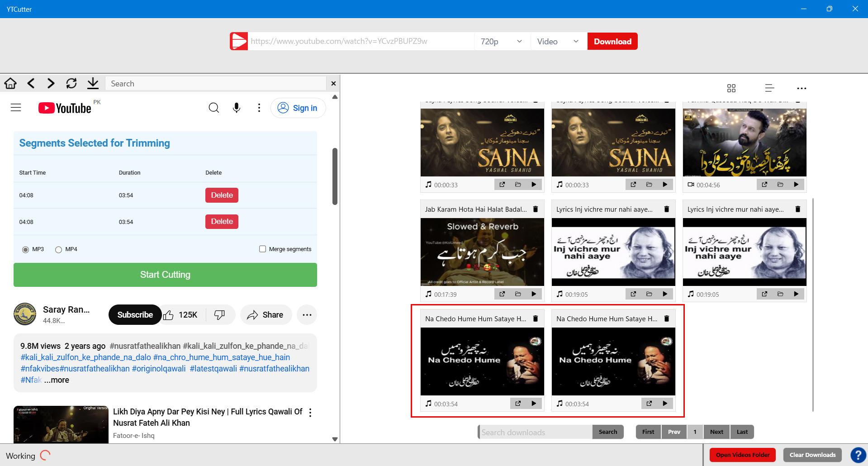Viewport: 868px width, 466px height.
Task: Share the YouTube video
Action: pos(266,315)
